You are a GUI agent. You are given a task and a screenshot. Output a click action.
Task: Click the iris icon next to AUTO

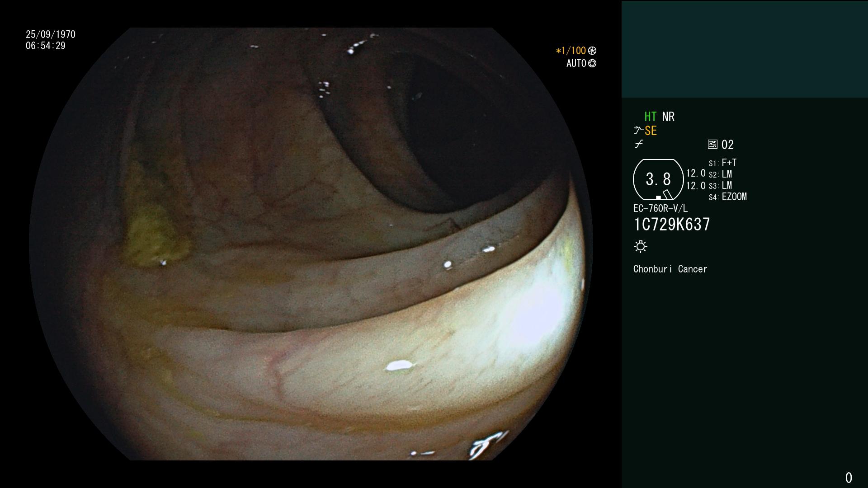coord(592,63)
